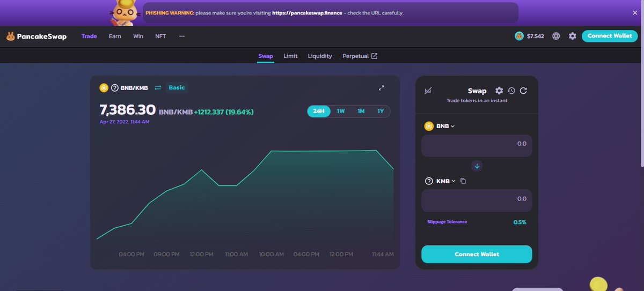This screenshot has height=291, width=644.
Task: Click the 'Trade tokens in an instant' subtitle
Action: pos(477,101)
